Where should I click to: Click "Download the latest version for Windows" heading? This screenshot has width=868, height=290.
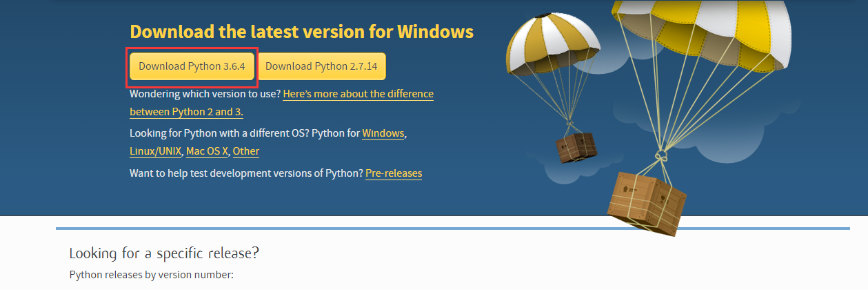[302, 32]
